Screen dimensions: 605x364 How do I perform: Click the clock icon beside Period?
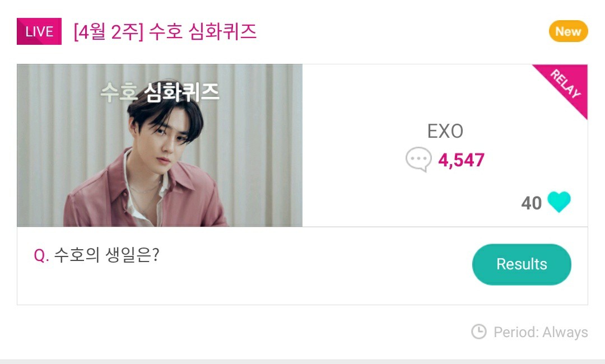coord(479,332)
